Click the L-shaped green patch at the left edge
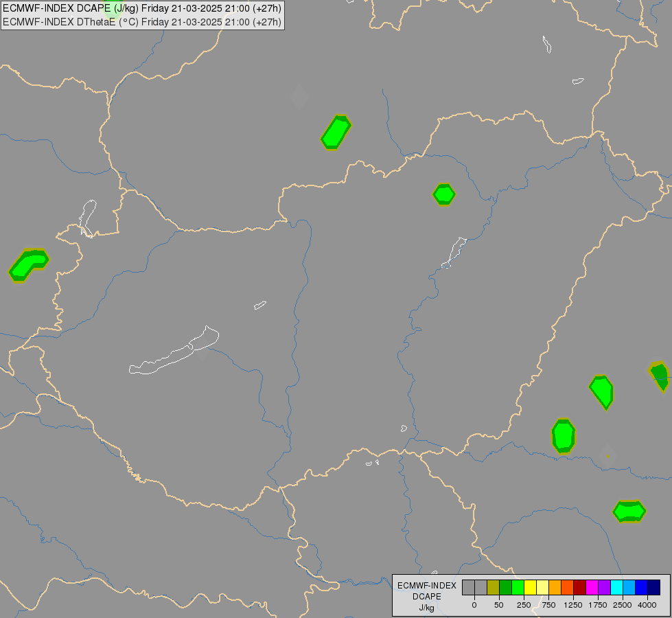The image size is (672, 618). pos(28,264)
